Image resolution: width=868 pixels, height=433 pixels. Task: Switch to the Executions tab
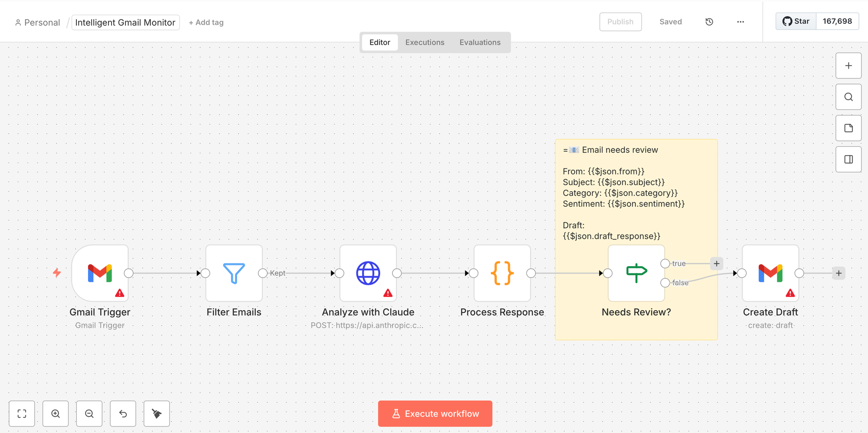(425, 43)
